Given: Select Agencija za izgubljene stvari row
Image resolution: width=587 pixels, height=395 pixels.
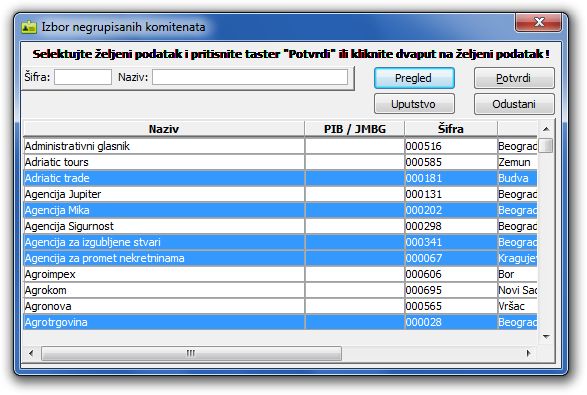Looking at the screenshot, I should coord(280,242).
